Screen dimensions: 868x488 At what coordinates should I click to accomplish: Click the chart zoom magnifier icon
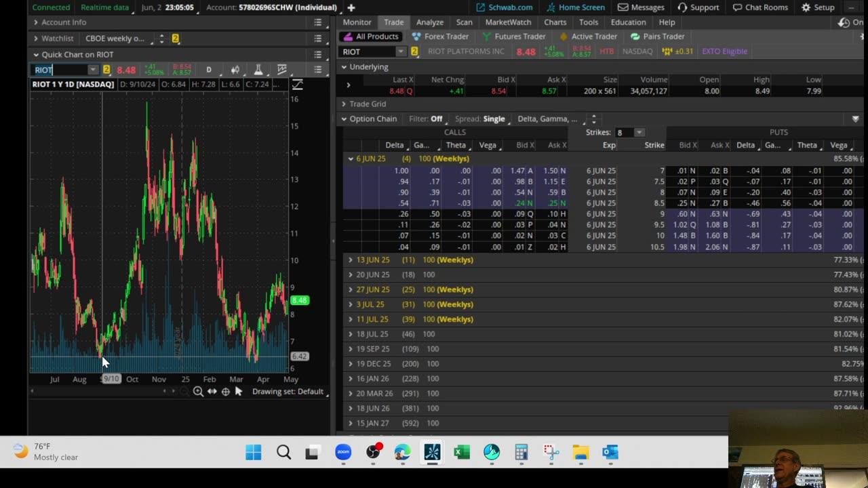coord(198,391)
